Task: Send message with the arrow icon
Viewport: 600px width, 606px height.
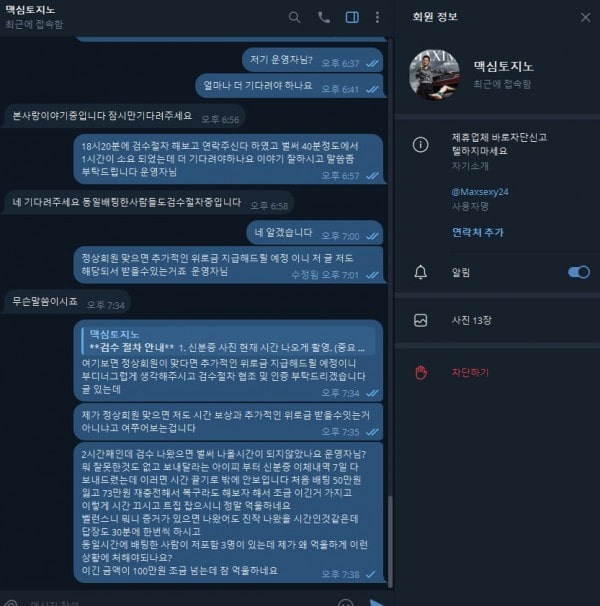Action: tap(376, 602)
